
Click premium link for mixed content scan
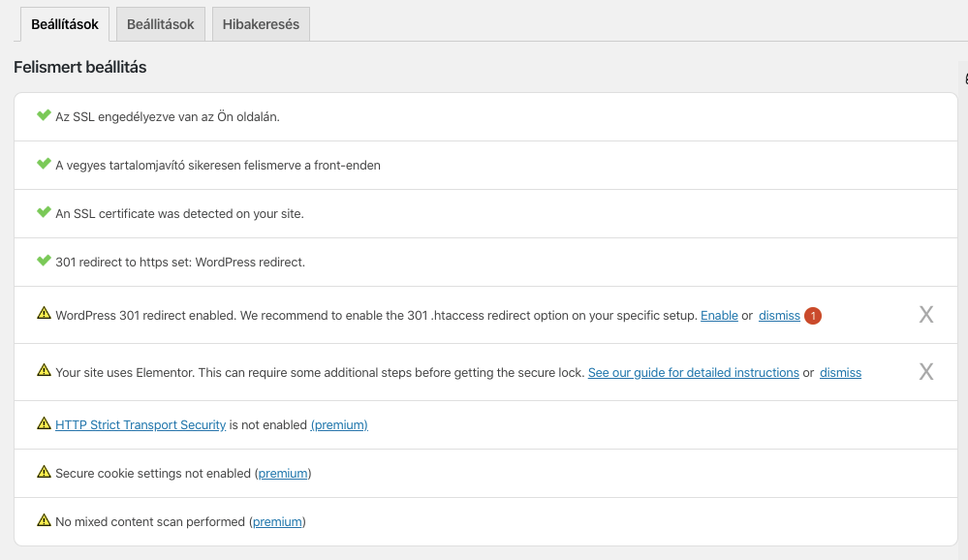tap(277, 521)
